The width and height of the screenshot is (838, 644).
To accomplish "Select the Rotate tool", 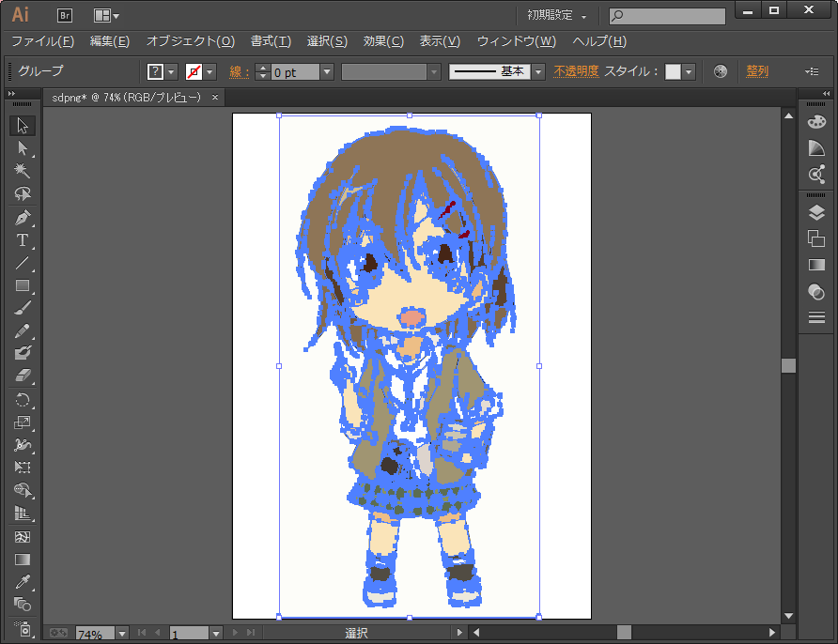I will tap(23, 400).
